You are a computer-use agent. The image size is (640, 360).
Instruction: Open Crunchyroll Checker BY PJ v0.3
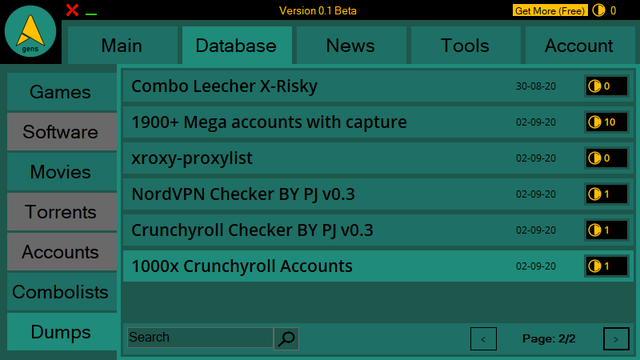[378, 230]
